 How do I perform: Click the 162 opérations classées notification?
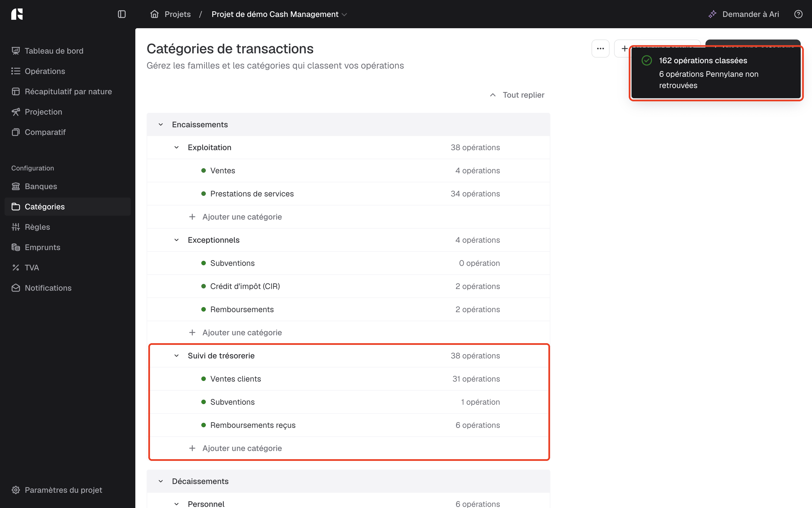point(716,73)
